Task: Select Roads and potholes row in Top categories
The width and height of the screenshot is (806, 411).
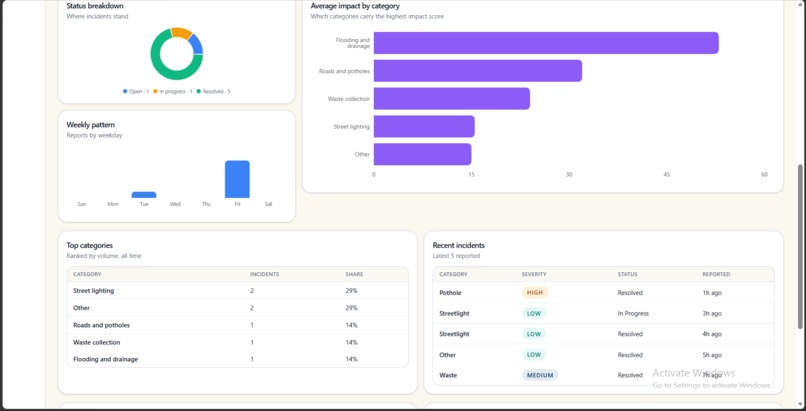Action: click(237, 325)
